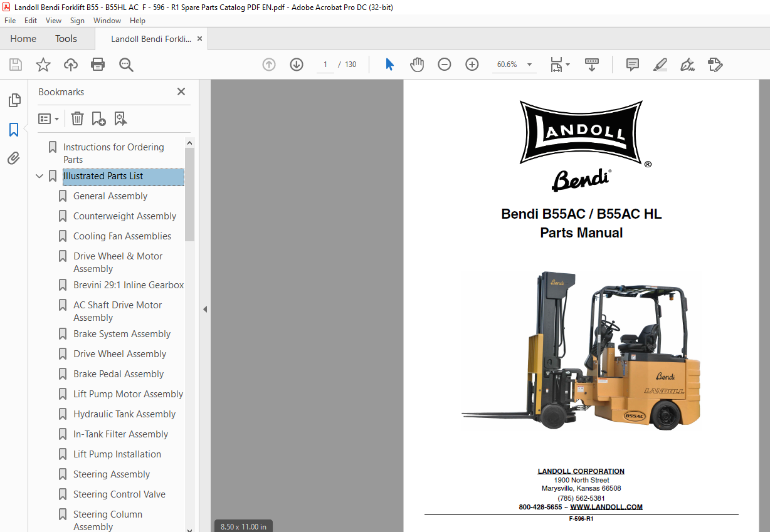Click the page number input field
The image size is (770, 532).
pos(325,65)
